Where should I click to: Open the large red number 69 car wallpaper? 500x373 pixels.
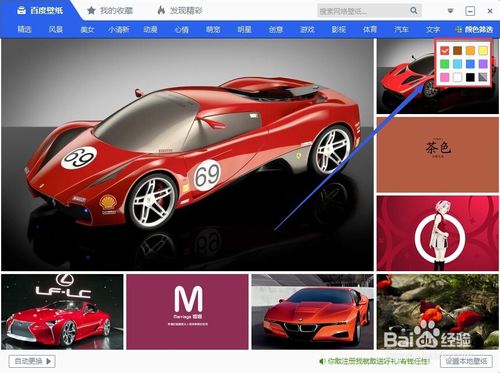click(187, 155)
